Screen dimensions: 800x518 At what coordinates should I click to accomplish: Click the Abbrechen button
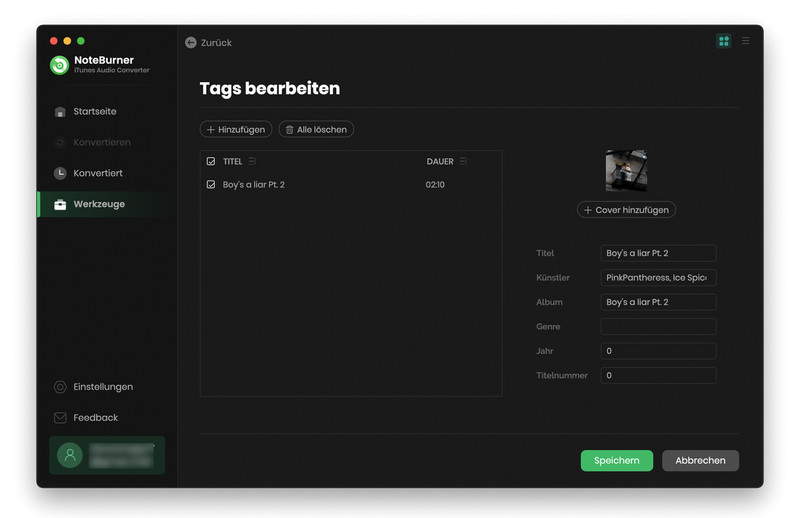point(700,460)
